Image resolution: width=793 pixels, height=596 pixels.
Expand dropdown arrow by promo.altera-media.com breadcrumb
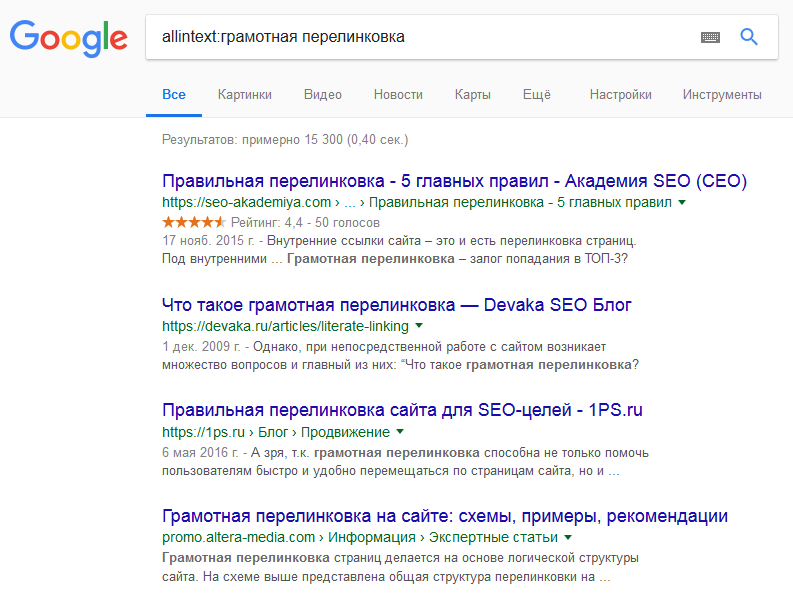click(569, 537)
